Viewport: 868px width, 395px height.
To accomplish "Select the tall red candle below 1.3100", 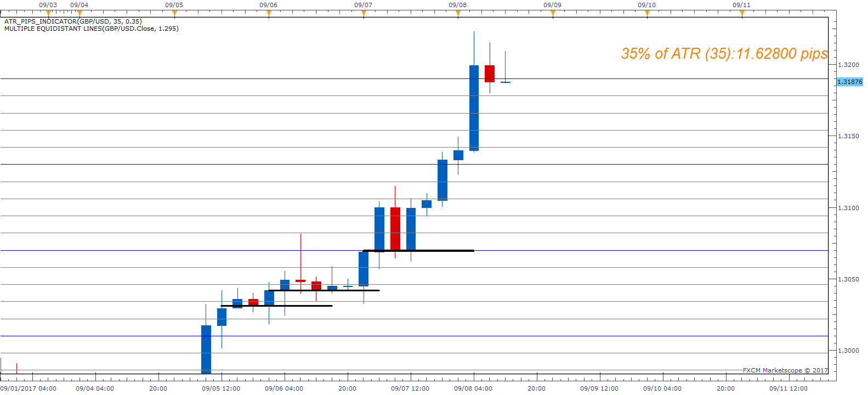I will [395, 229].
